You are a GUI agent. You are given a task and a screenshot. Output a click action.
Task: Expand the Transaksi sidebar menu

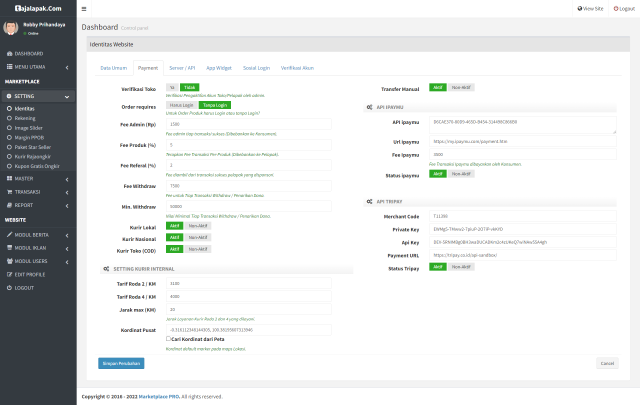coord(30,191)
